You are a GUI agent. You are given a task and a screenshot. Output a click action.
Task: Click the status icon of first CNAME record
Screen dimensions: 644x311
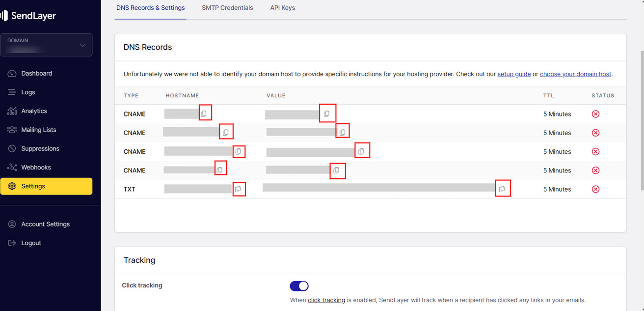coord(595,114)
